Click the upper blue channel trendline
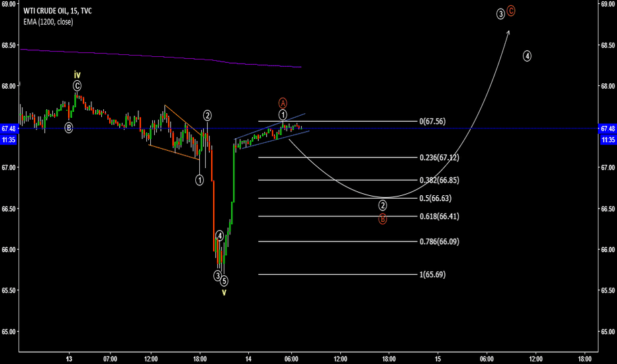617x364 pixels. (270, 126)
